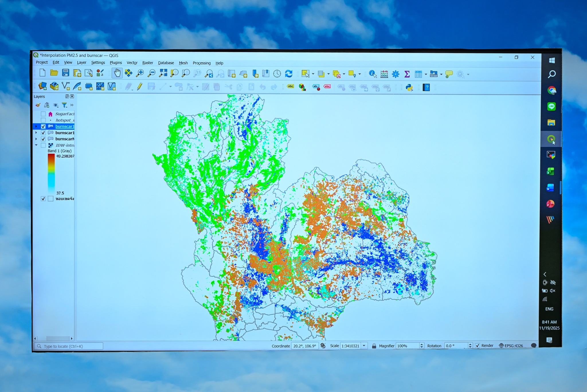587x392 pixels.
Task: Collapse the IDW-inter layer legend
Action: click(36, 145)
